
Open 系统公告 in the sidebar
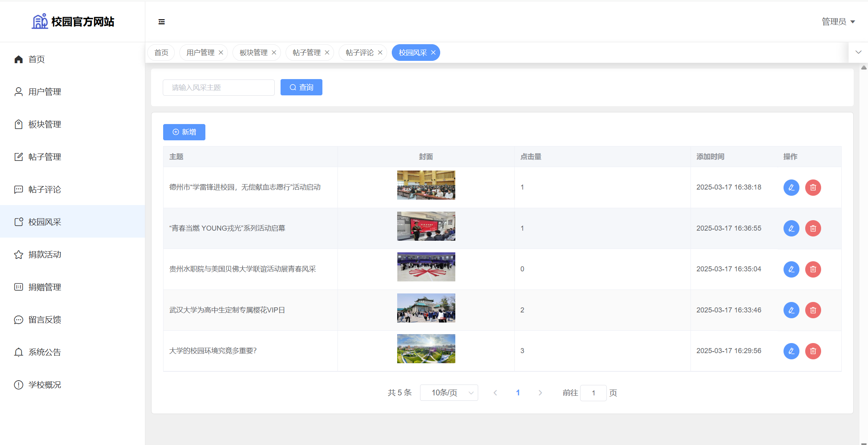(x=45, y=352)
